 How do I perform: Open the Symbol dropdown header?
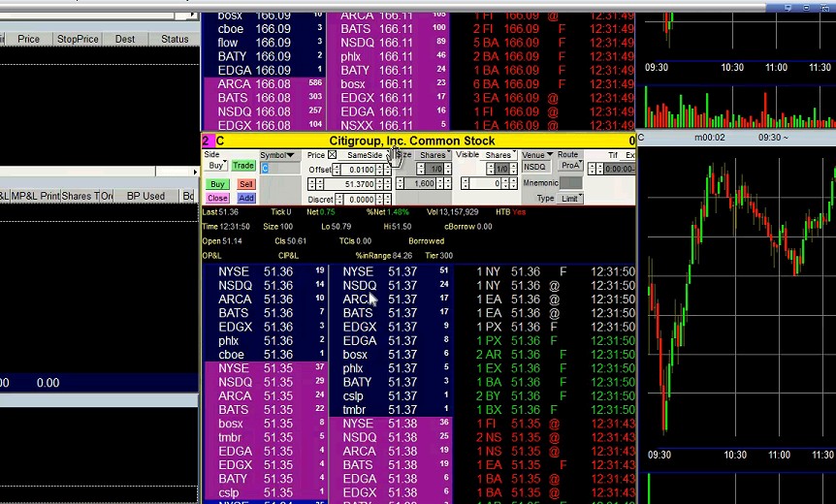(x=277, y=155)
